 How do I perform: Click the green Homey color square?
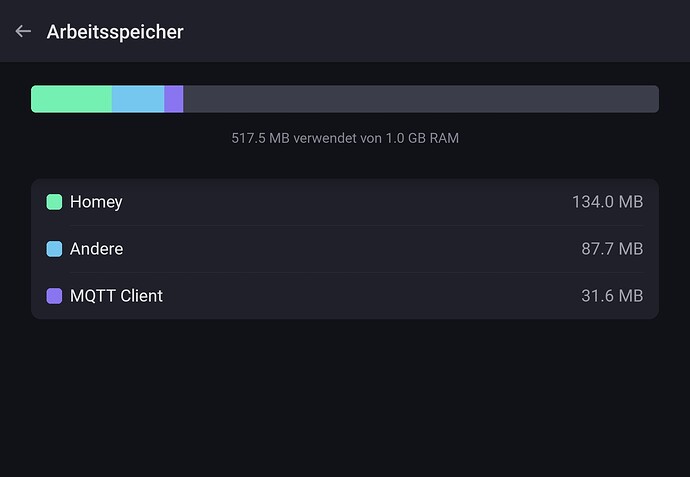(54, 202)
